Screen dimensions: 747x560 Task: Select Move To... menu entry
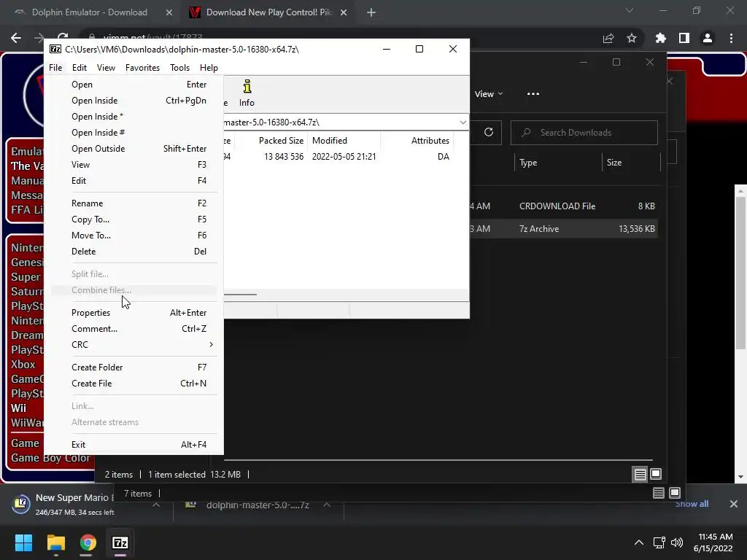[x=133, y=236]
